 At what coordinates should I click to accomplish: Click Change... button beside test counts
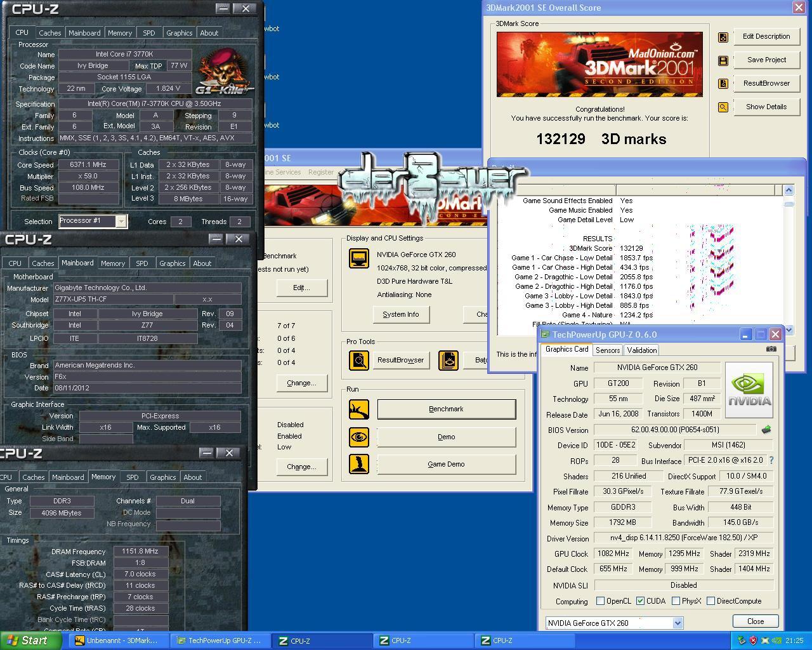(x=301, y=383)
